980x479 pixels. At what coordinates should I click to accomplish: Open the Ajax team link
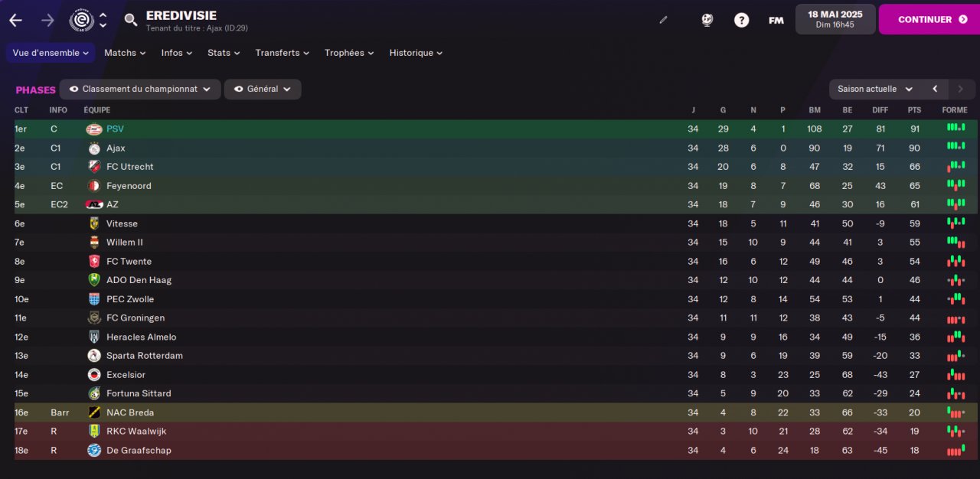coord(116,148)
